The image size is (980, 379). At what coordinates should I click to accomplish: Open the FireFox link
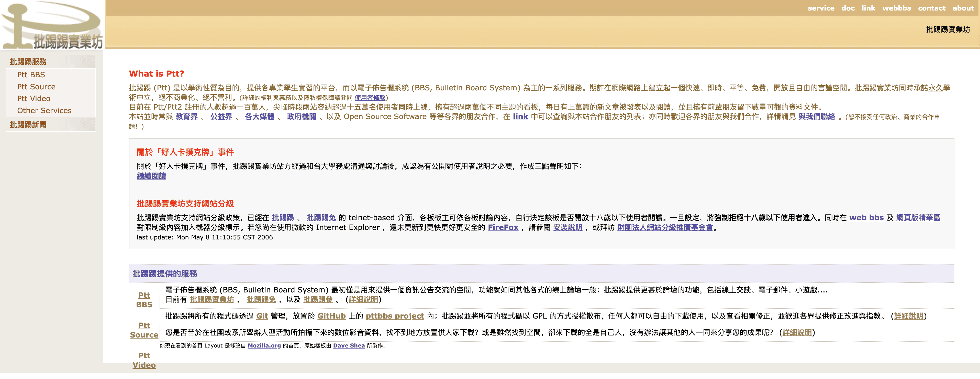(503, 227)
